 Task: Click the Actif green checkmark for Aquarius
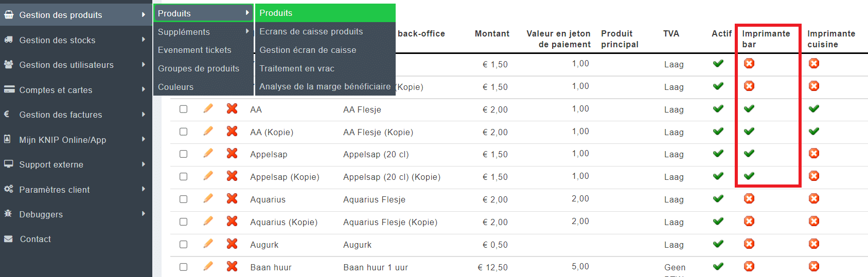point(718,198)
